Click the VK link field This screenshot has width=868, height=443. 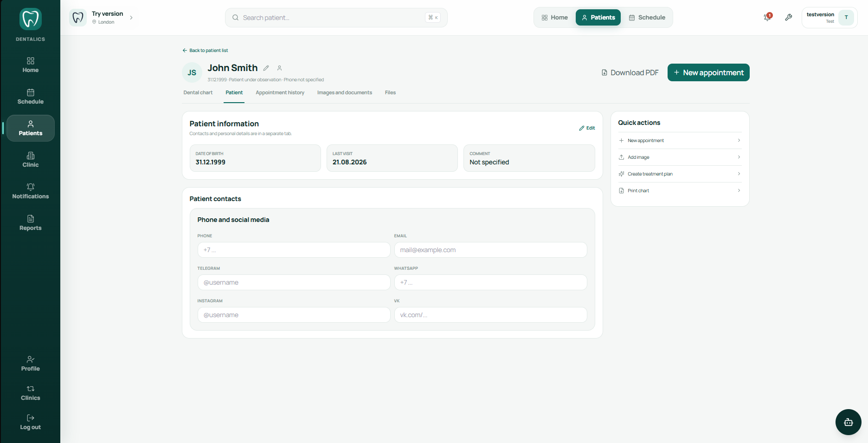(x=490, y=315)
